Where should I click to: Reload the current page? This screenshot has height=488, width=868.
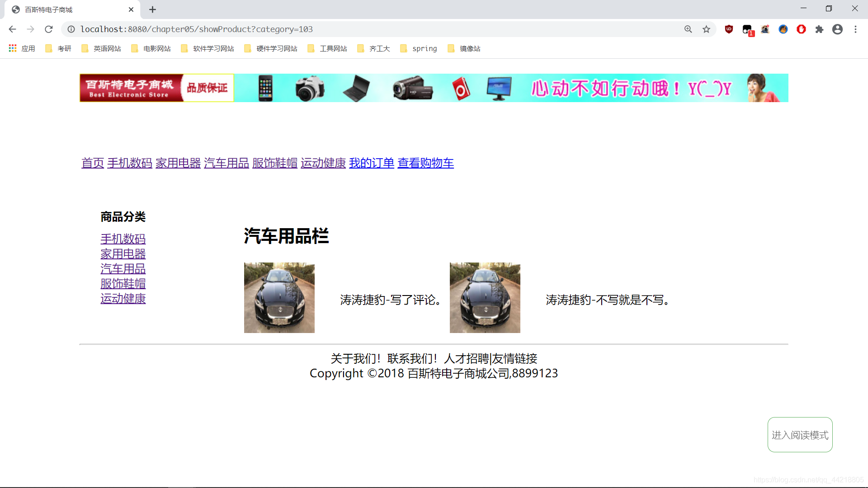pyautogui.click(x=49, y=29)
